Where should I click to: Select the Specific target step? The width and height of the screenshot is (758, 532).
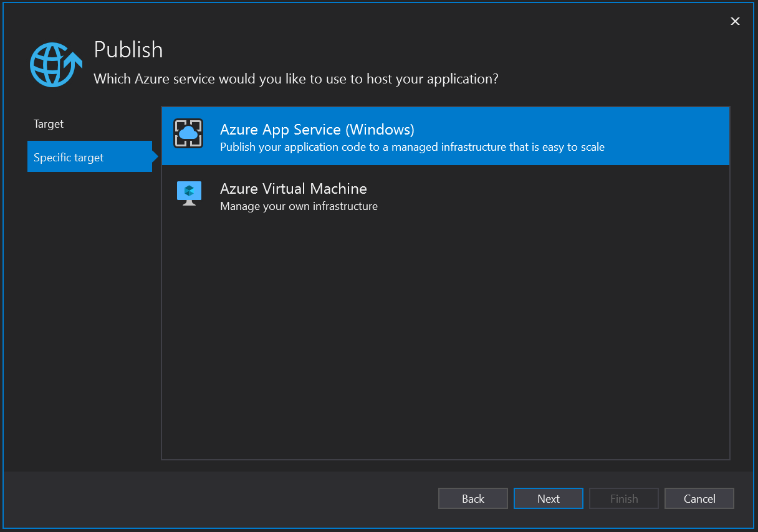tap(69, 158)
